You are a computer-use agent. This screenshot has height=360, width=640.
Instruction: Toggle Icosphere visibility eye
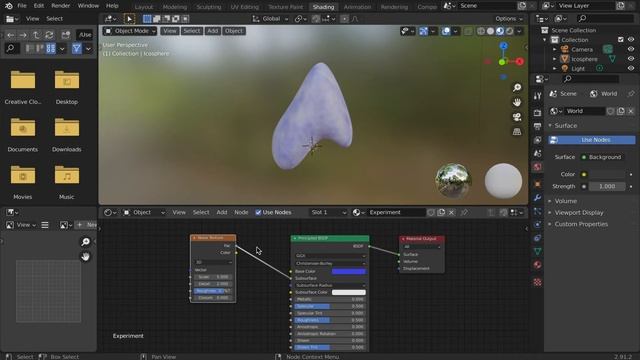click(631, 59)
